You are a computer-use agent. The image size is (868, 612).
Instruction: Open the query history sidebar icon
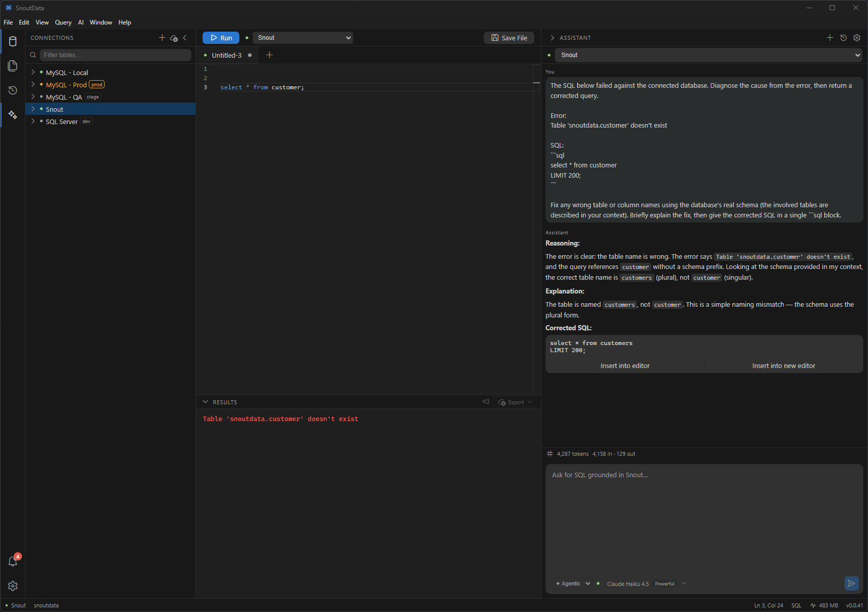(x=13, y=90)
